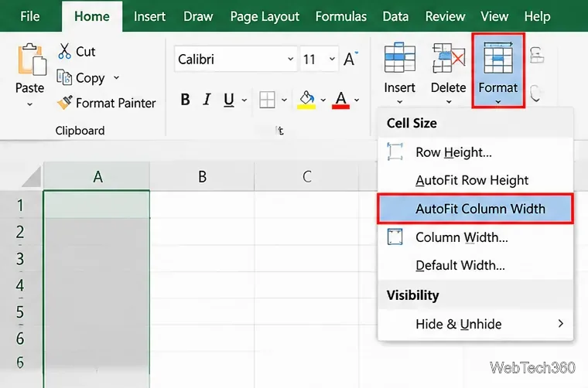Apply Underline formatting
The width and height of the screenshot is (588, 388).
pyautogui.click(x=229, y=100)
